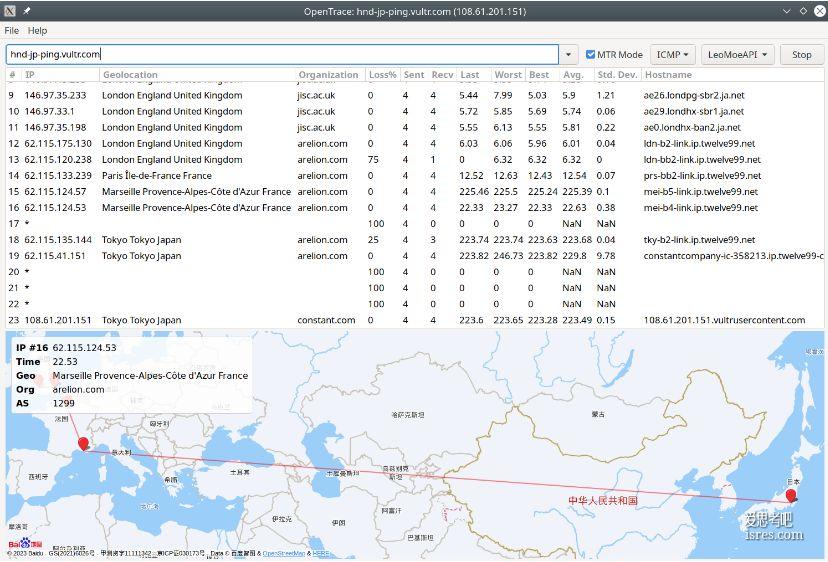Select hop 19 IP 62.115.41.151

click(x=55, y=255)
